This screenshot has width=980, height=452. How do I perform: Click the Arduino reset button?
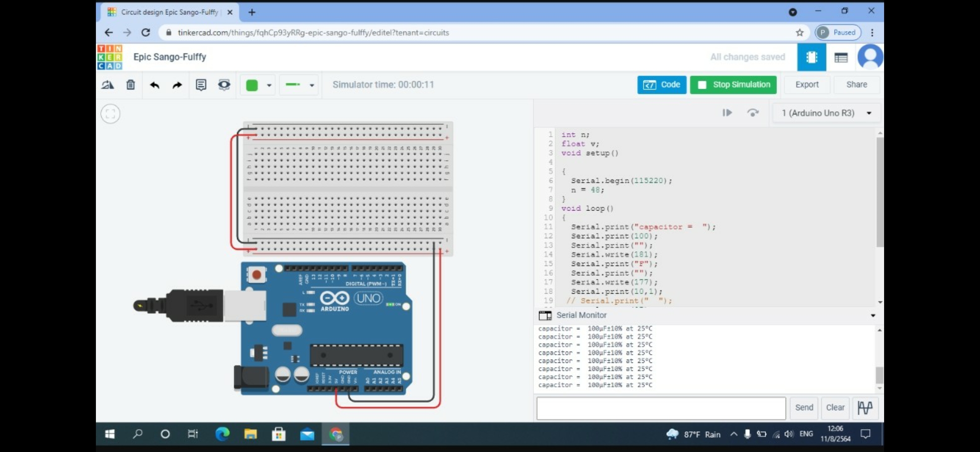point(256,275)
